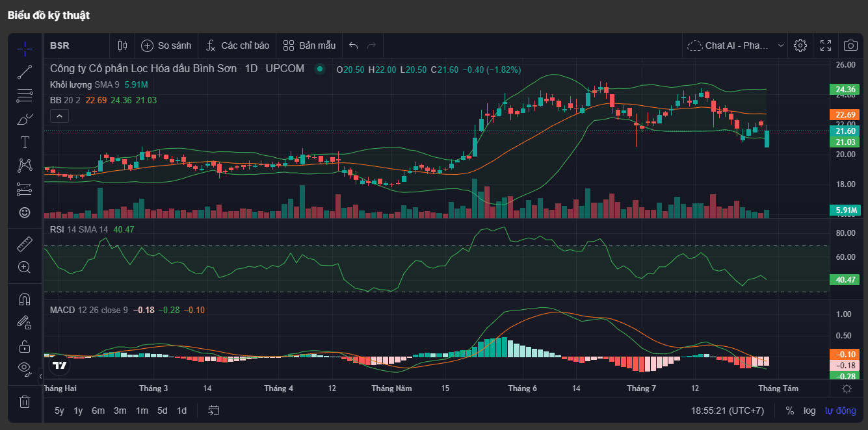Click the 24.36 upper band price label
This screenshot has height=430, width=868.
point(845,90)
